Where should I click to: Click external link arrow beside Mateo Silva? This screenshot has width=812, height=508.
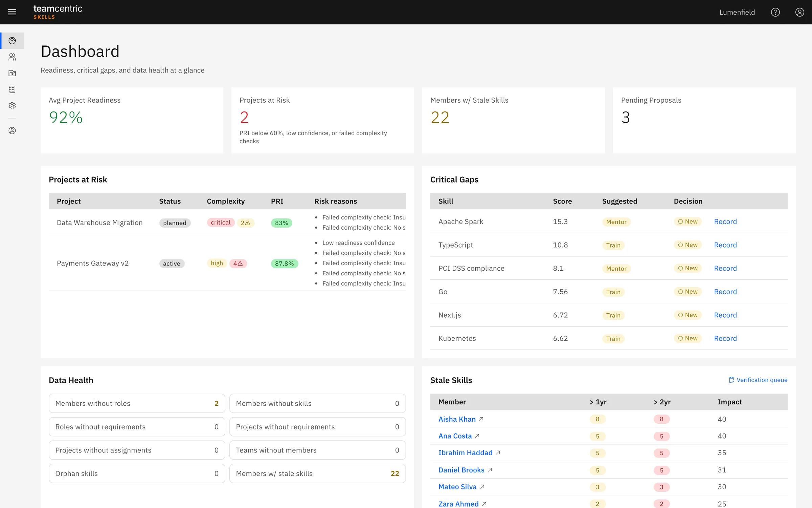(482, 487)
